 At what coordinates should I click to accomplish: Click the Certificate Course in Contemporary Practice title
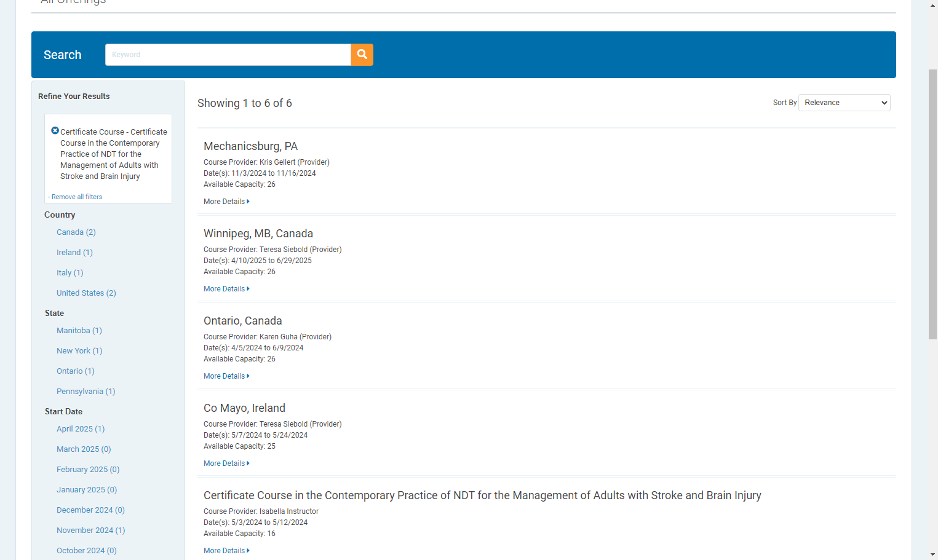tap(482, 495)
